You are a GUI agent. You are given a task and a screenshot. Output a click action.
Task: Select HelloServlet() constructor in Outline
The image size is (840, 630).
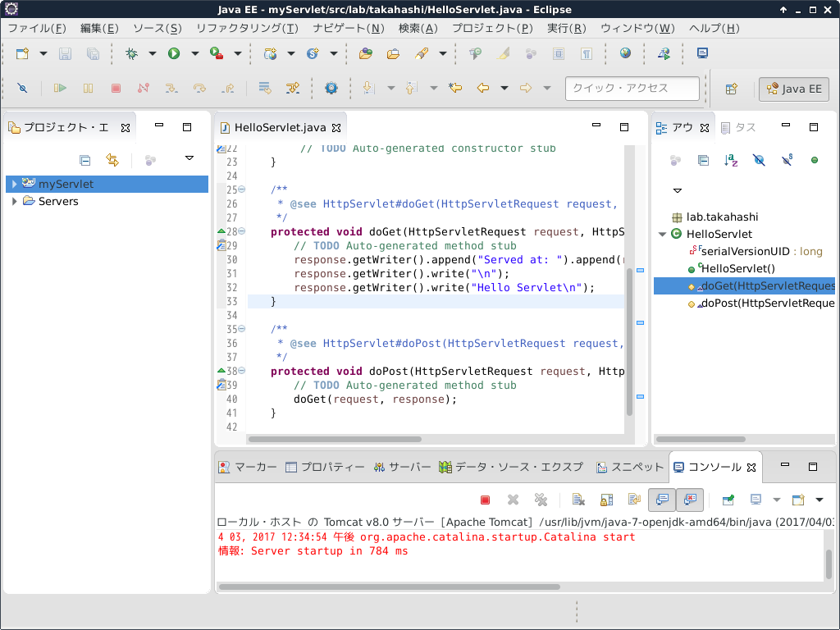tap(731, 268)
